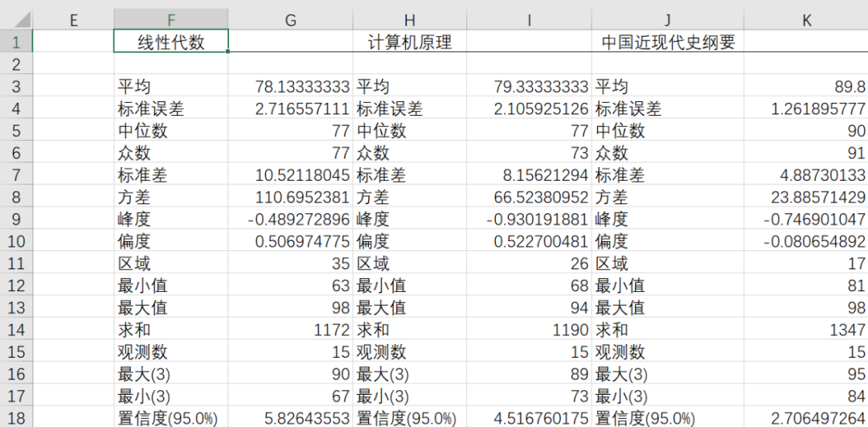Click 最大(3) value 89

point(579,375)
